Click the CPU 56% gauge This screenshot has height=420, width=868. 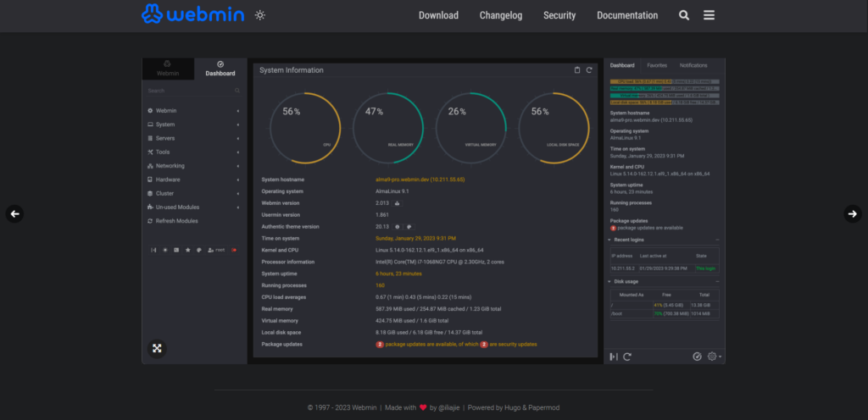click(x=305, y=128)
